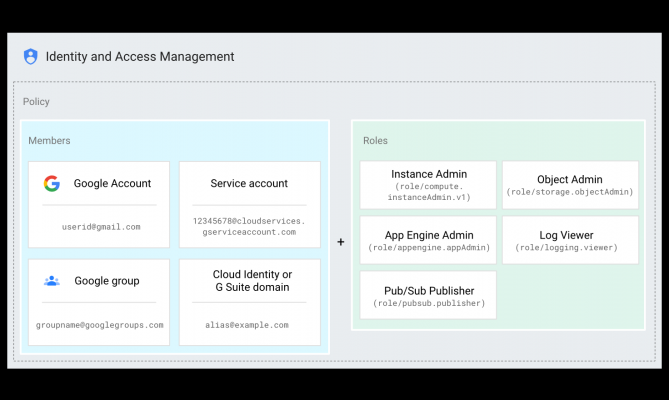
Task: Select the 12345678@cloudservices.gserviceaccount.com address
Action: pos(249,226)
